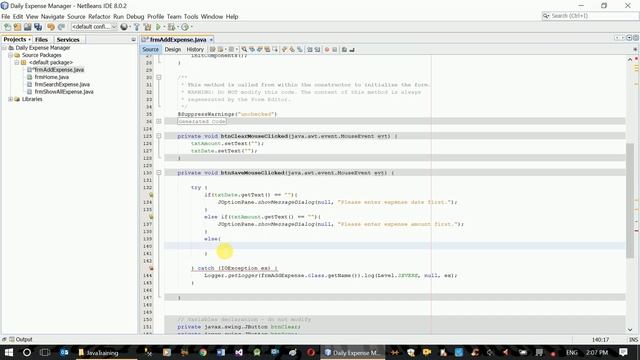Open the Navigate menu

(x=53, y=17)
